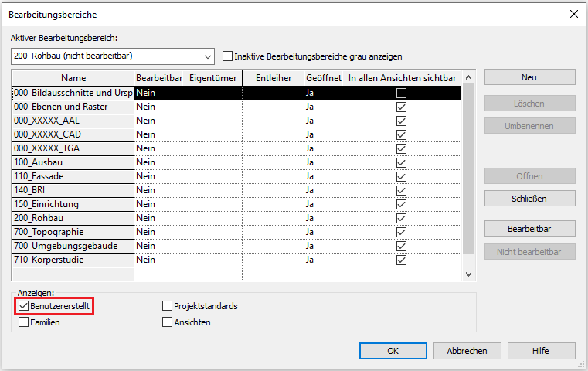Close the Bearbeitungsbereiche dialog window
This screenshot has height=371, width=588.
(573, 14)
